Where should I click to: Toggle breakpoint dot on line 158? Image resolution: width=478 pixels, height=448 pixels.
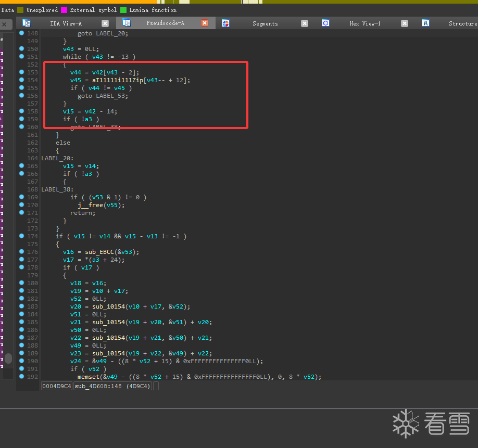[x=22, y=111]
